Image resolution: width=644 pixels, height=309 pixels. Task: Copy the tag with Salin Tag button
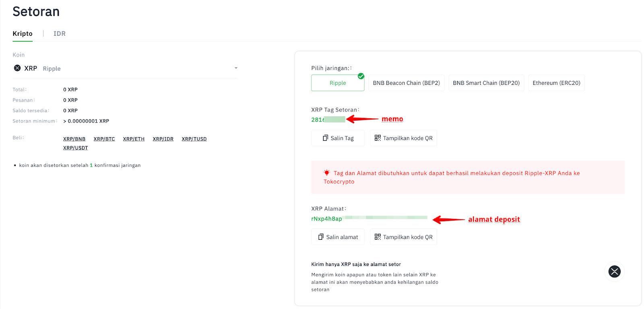coord(338,138)
